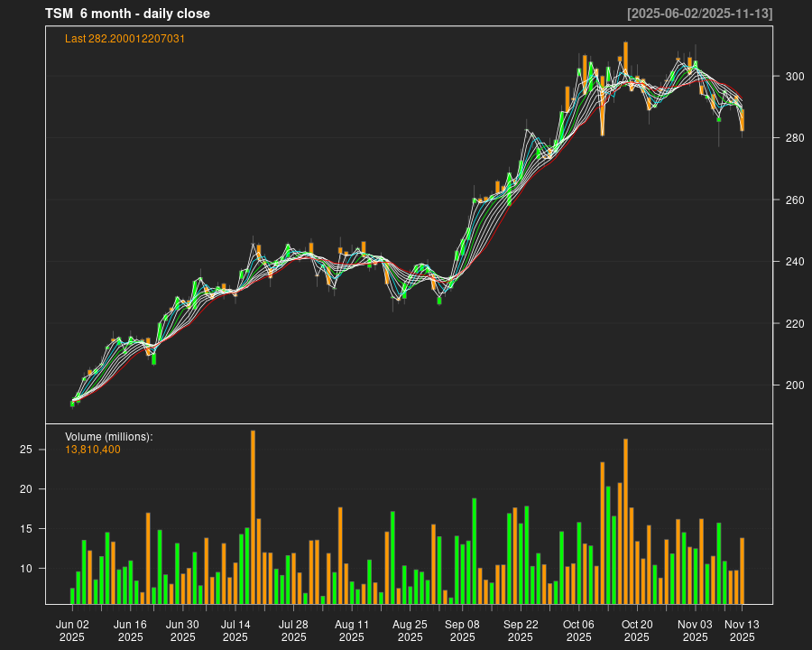Click the orange Last price label

pyautogui.click(x=125, y=39)
